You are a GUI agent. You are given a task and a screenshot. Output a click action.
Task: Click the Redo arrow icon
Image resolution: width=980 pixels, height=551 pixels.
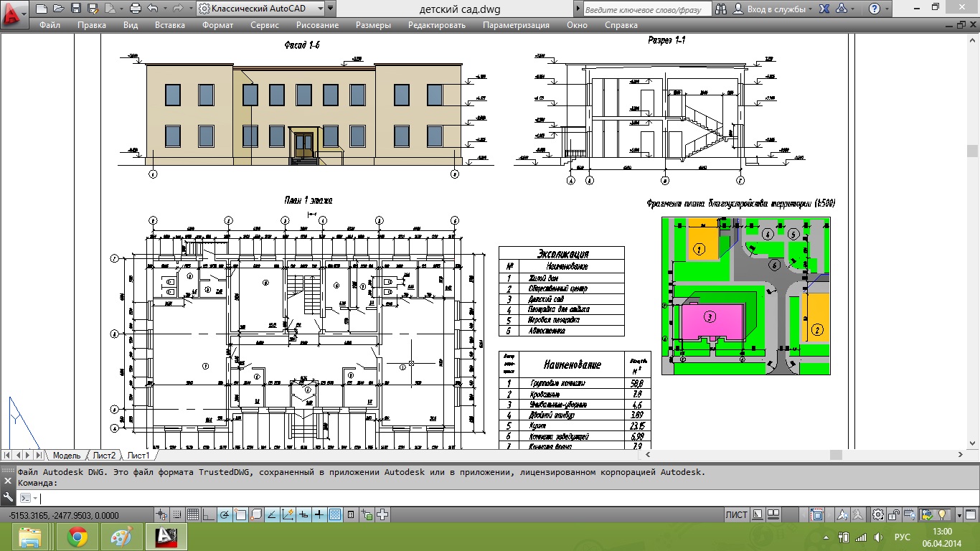(178, 9)
